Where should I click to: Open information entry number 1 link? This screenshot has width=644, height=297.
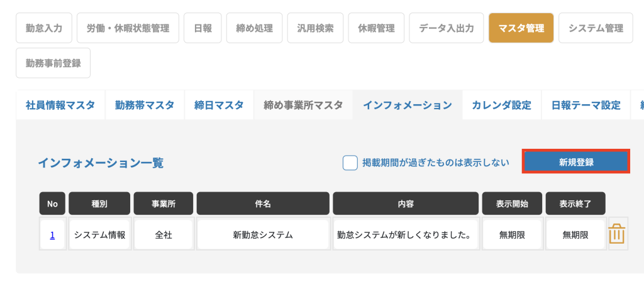(52, 235)
